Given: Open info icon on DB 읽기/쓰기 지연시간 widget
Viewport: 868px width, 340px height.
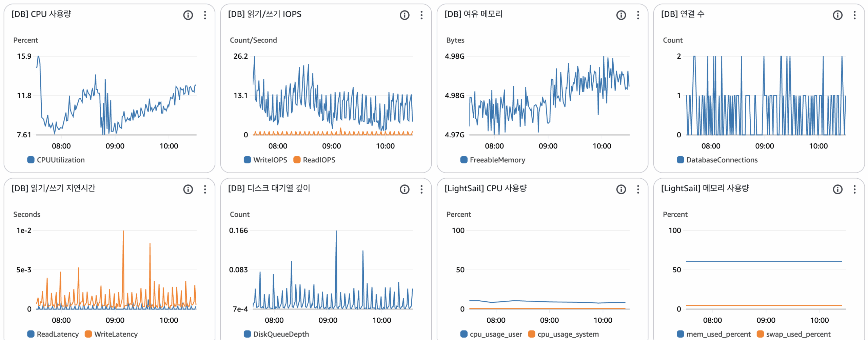Looking at the screenshot, I should (188, 189).
